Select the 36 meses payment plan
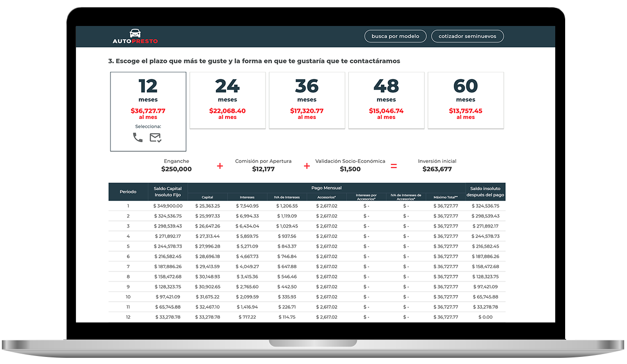Viewport: 627px width, 364px height. point(307,100)
